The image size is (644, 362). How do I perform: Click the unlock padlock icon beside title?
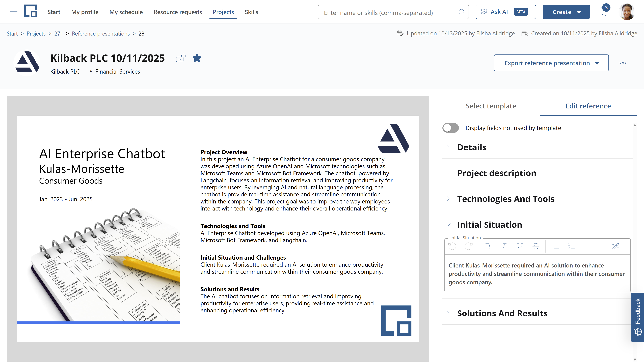[180, 58]
